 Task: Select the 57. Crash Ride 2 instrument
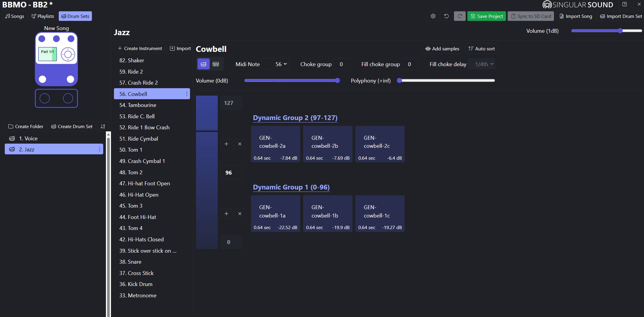[152, 83]
